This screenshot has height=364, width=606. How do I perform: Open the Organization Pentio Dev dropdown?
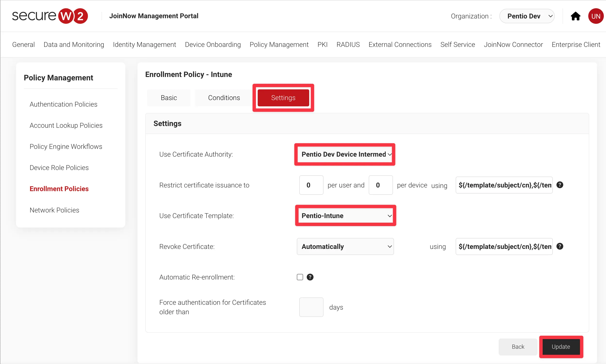coord(527,16)
